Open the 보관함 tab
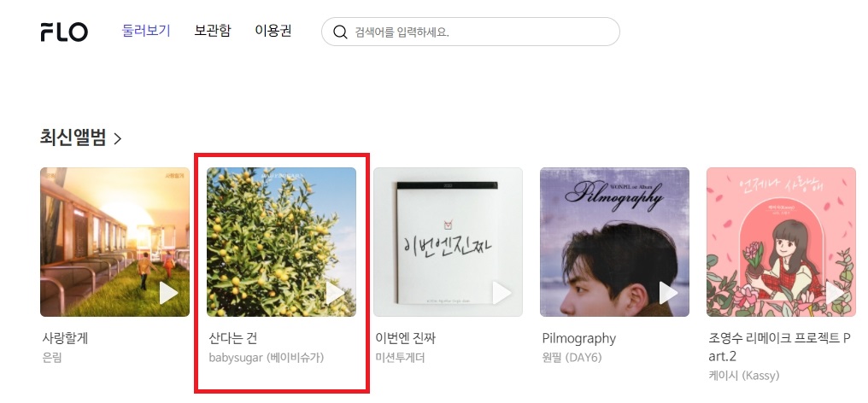The image size is (868, 403). 213,31
